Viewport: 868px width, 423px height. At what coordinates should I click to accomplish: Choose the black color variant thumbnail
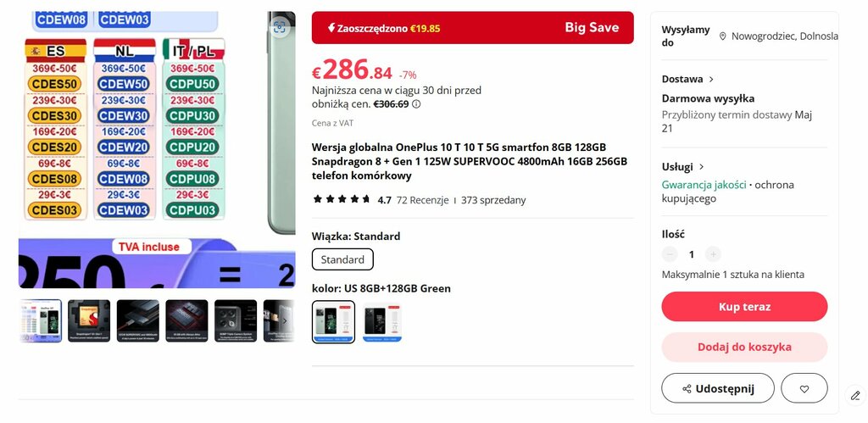[x=382, y=321]
